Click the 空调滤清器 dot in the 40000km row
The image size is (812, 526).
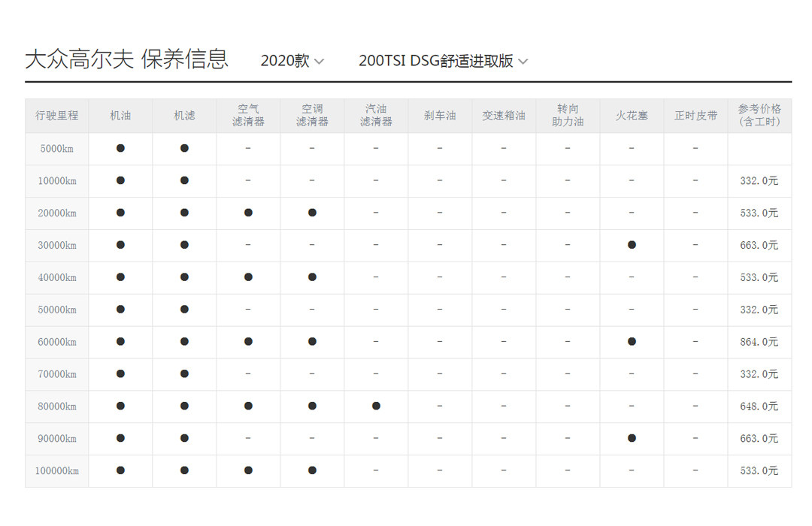click(x=312, y=277)
